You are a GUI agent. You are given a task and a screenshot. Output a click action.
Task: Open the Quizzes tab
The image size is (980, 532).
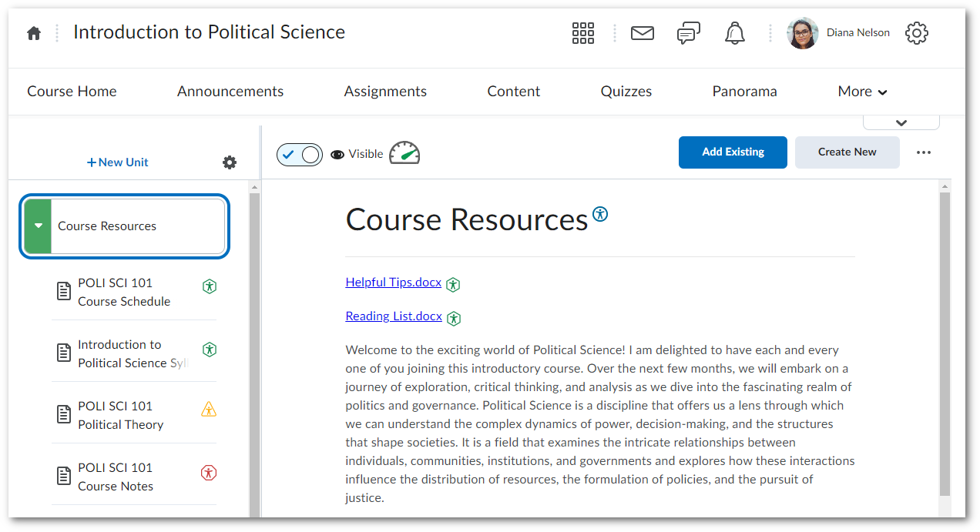(x=626, y=92)
